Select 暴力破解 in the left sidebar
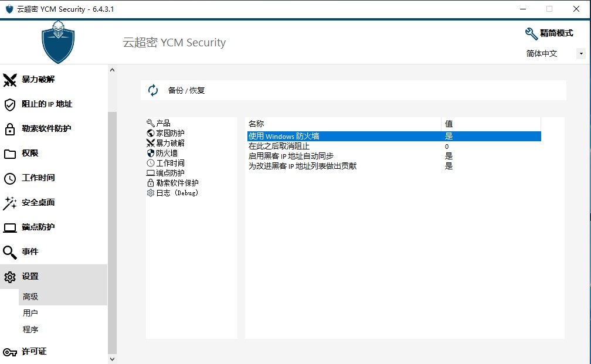Image resolution: width=591 pixels, height=364 pixels. [x=38, y=79]
